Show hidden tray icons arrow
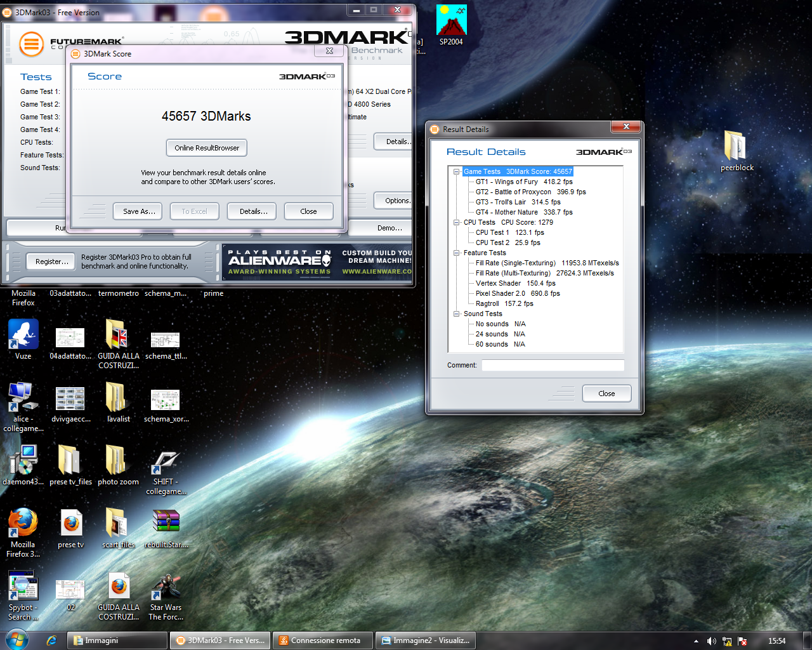Screen dimensions: 812x650 (x=696, y=641)
